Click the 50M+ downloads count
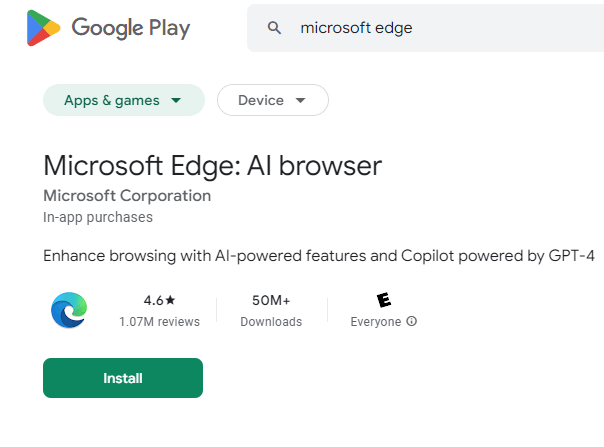 click(x=270, y=300)
